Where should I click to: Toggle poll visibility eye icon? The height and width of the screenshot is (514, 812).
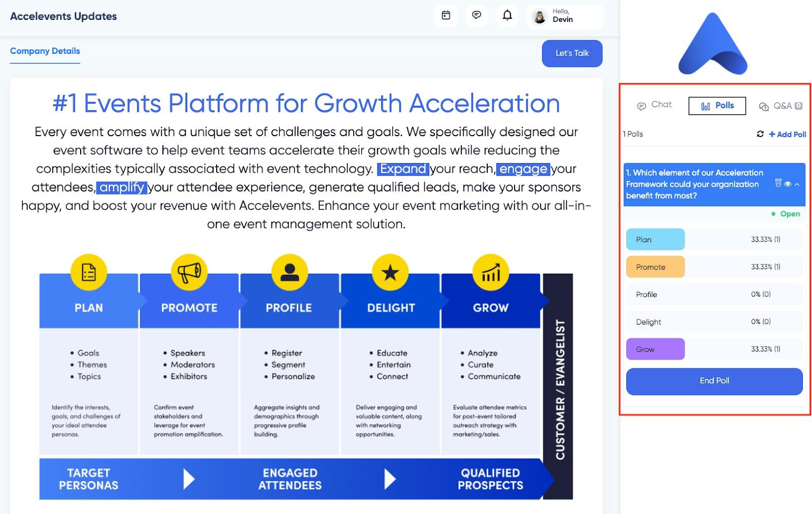click(788, 184)
